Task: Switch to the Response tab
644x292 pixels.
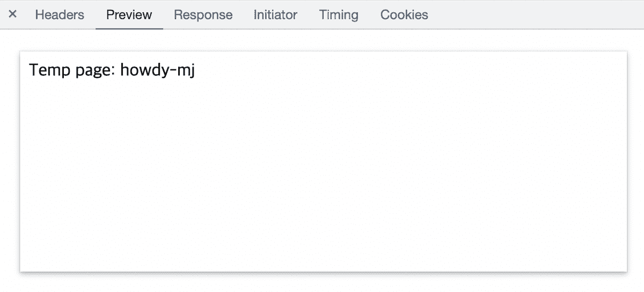Action: point(203,14)
